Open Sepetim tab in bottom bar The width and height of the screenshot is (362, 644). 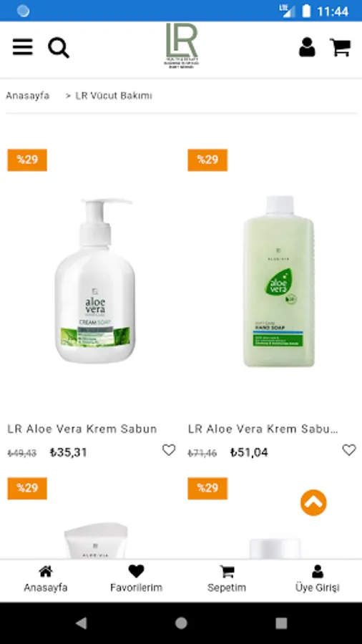pos(227,579)
